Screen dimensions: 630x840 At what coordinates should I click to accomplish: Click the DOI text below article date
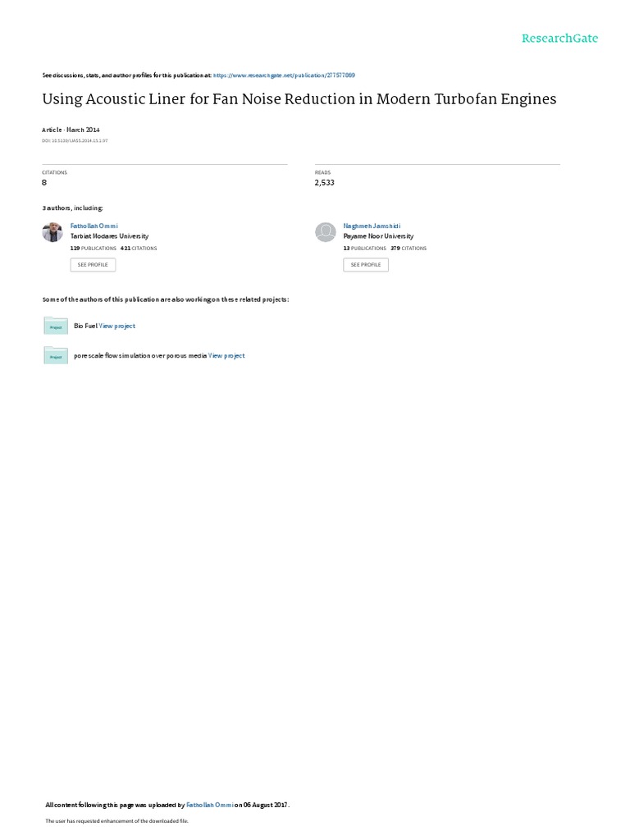75,141
